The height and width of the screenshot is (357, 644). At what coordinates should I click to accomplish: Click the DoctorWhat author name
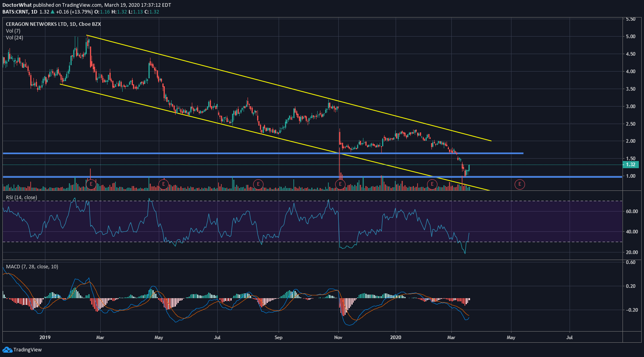click(x=17, y=5)
